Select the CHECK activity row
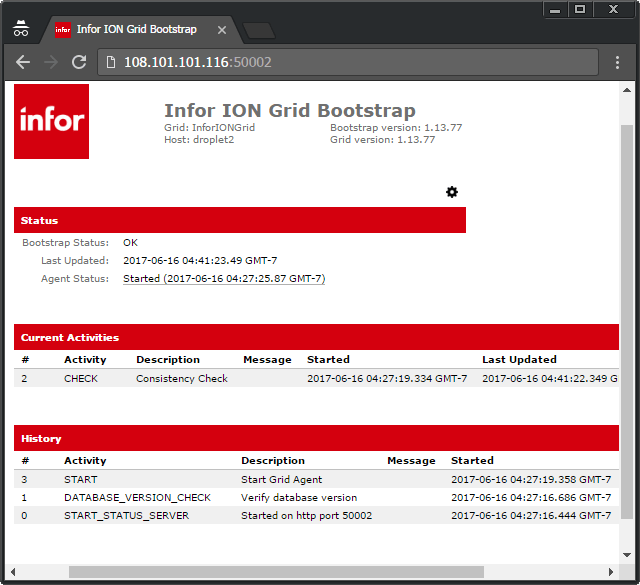 [x=81, y=379]
